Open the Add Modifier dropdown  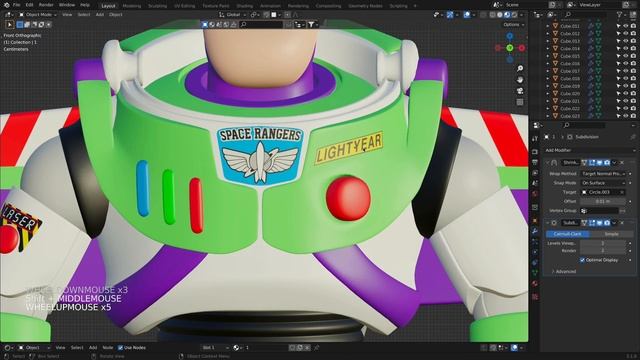click(590, 150)
